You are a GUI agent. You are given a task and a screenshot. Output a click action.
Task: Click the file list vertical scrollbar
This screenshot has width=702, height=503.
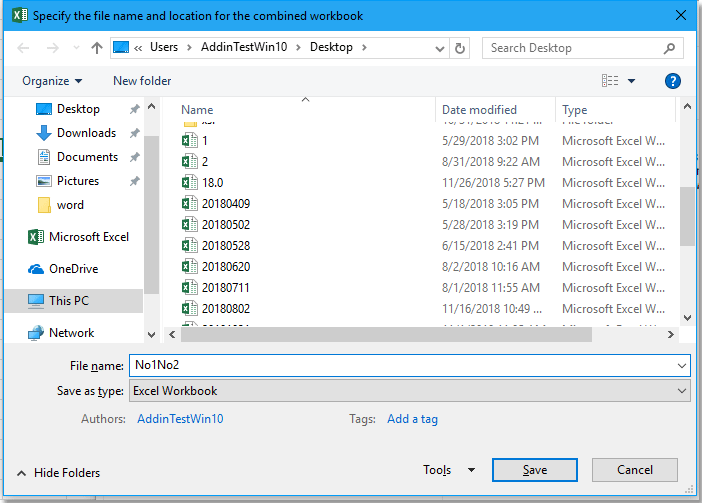[x=687, y=215]
